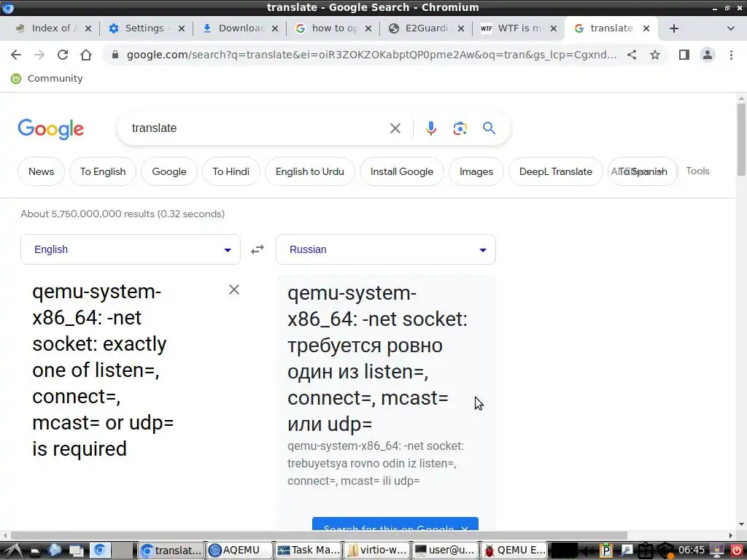Open the search Tools option
The width and height of the screenshot is (747, 560).
click(x=697, y=171)
